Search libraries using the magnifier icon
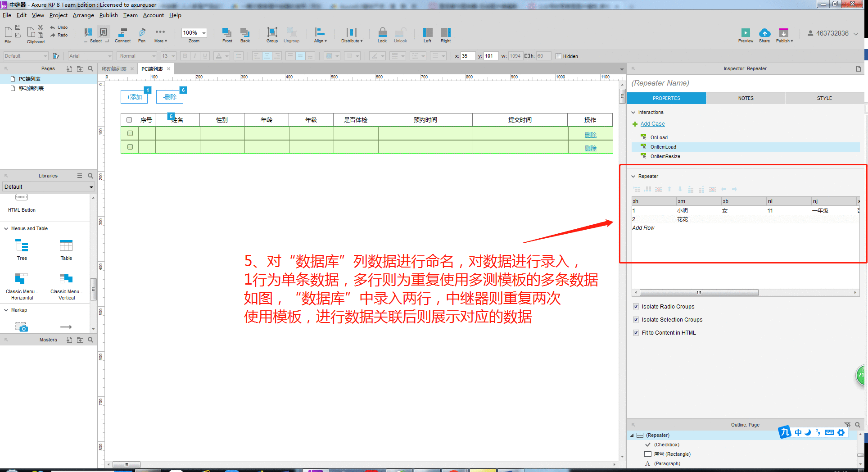Viewport: 868px width, 472px height. tap(90, 176)
